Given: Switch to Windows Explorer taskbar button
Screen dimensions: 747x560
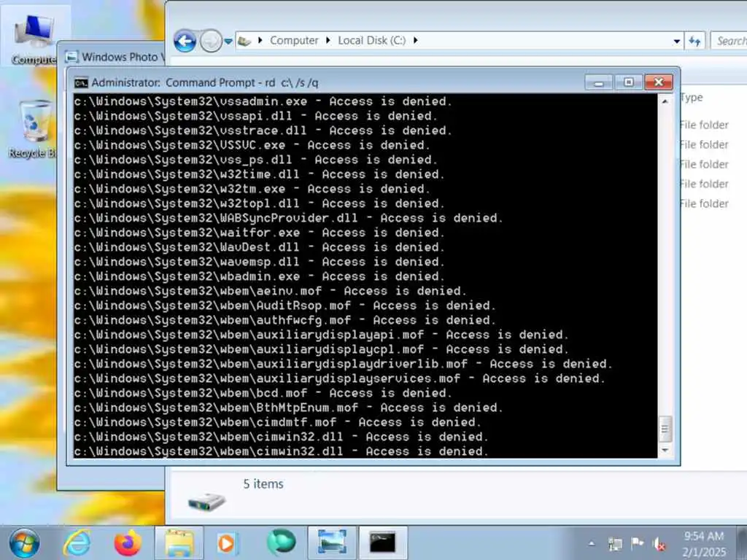Looking at the screenshot, I should point(179,542).
